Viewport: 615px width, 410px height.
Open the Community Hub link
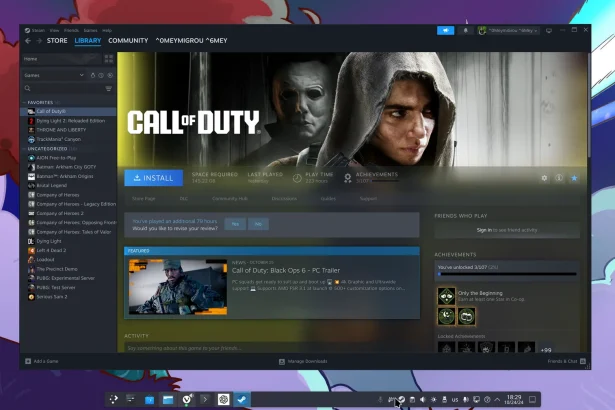click(x=230, y=199)
